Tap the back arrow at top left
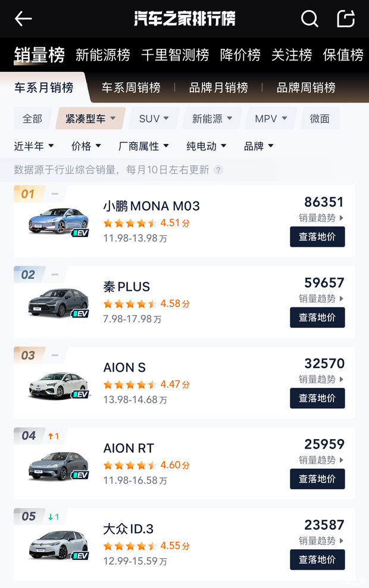Viewport: 369px width, 588px height. (x=23, y=18)
